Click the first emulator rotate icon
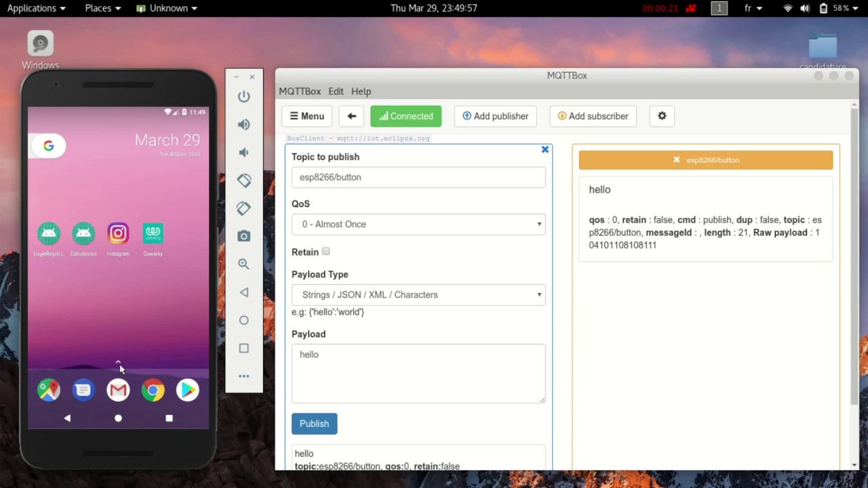 coord(244,180)
